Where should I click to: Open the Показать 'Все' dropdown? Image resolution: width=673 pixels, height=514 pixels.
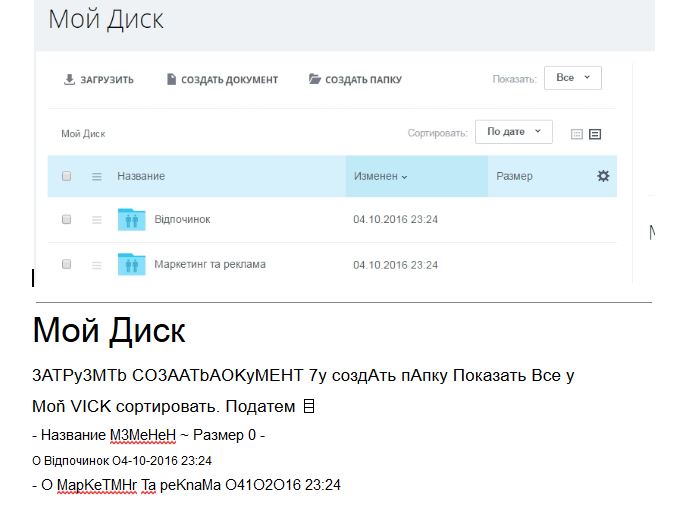click(x=572, y=77)
